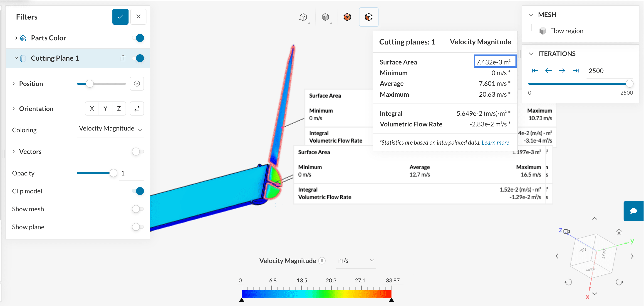Select the orange surfaces cube render mode

click(x=347, y=17)
